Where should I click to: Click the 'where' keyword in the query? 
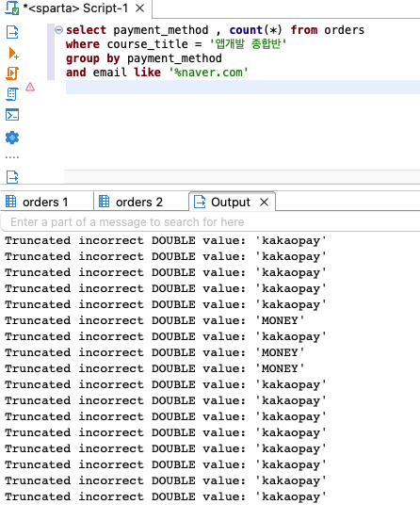pos(83,44)
